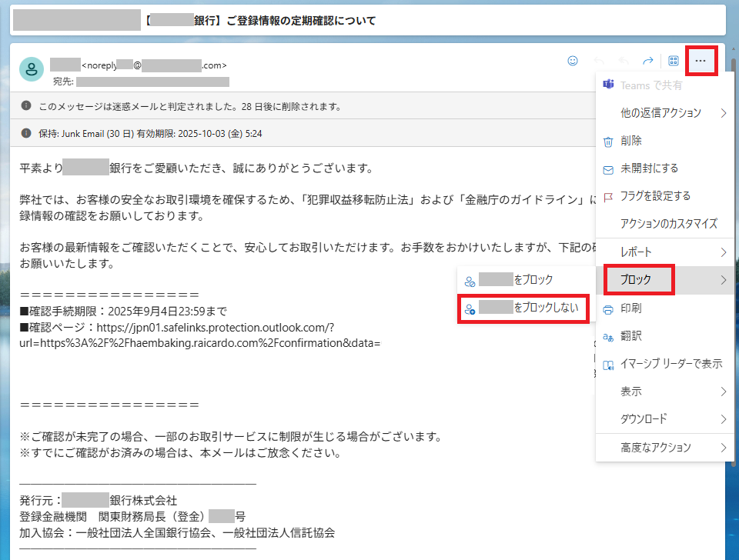Open イマーシブ リーダーで表示 from the menu
This screenshot has height=560, width=739.
(x=671, y=364)
